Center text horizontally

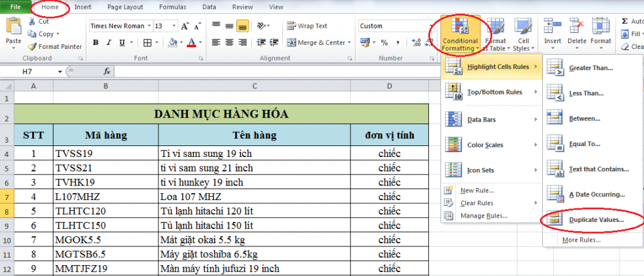(229, 42)
